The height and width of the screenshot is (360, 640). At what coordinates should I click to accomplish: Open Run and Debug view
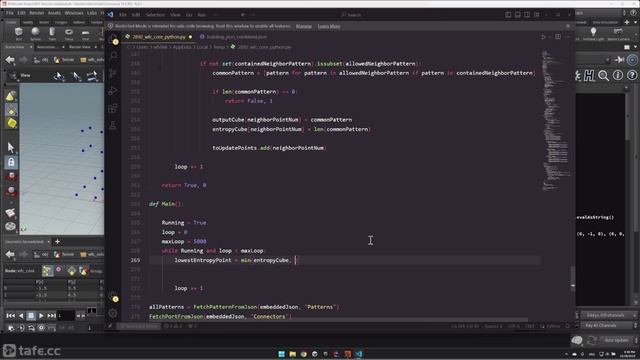tap(113, 91)
